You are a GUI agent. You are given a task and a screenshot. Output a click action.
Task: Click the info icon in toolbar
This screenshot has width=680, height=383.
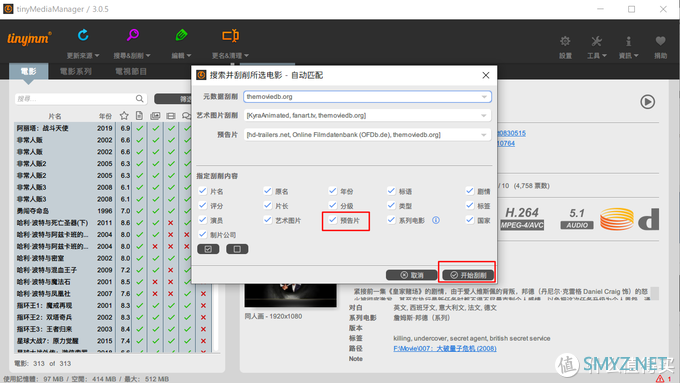tap(628, 41)
